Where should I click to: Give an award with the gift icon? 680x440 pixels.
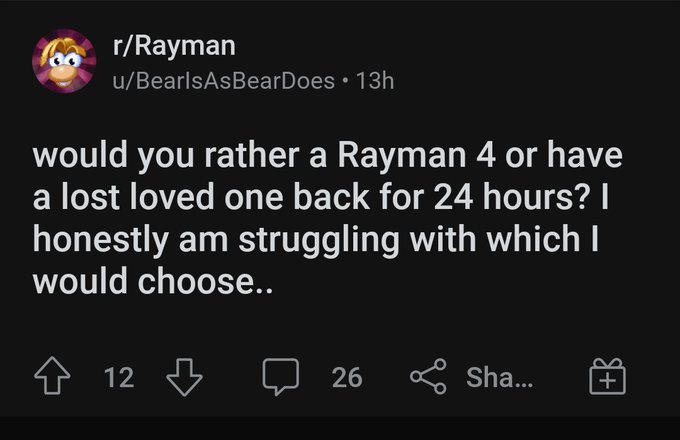click(x=607, y=376)
